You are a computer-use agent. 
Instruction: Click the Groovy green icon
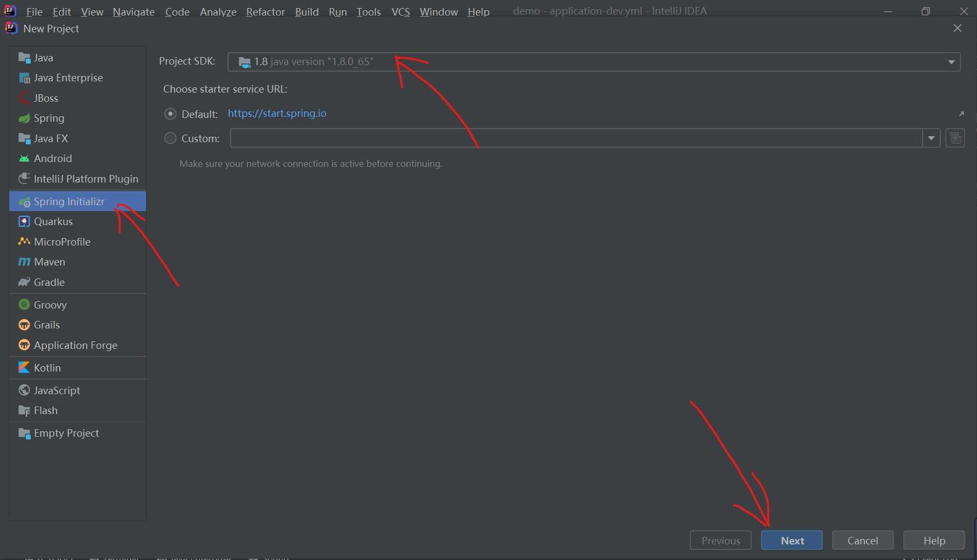[x=24, y=305]
